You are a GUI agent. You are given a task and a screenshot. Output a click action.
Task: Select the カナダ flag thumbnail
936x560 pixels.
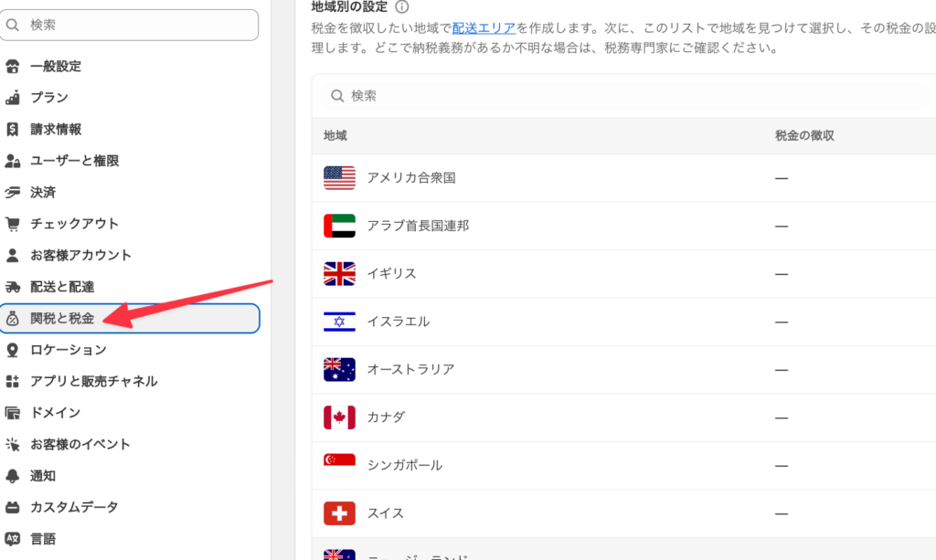(x=339, y=417)
